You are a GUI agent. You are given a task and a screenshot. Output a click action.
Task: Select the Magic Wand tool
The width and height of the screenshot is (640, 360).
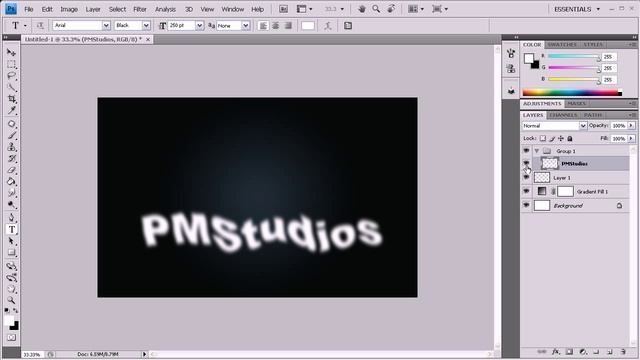[11, 87]
